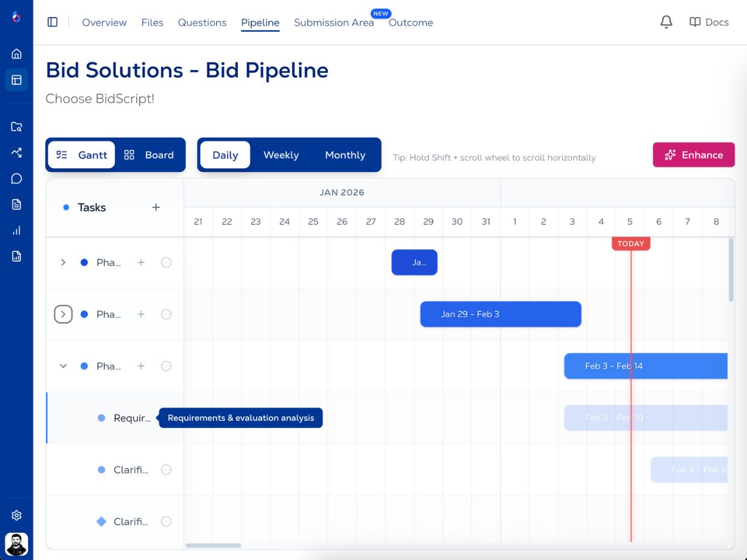
Task: Open the Docs link
Action: pyautogui.click(x=709, y=22)
